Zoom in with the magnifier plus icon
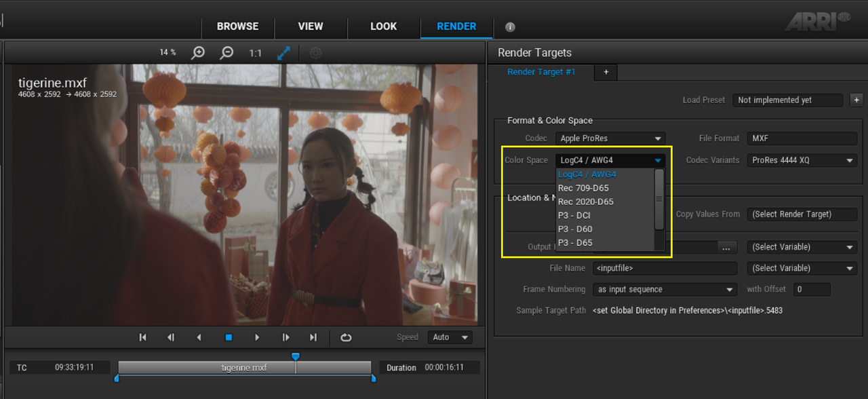The image size is (868, 399). point(198,53)
